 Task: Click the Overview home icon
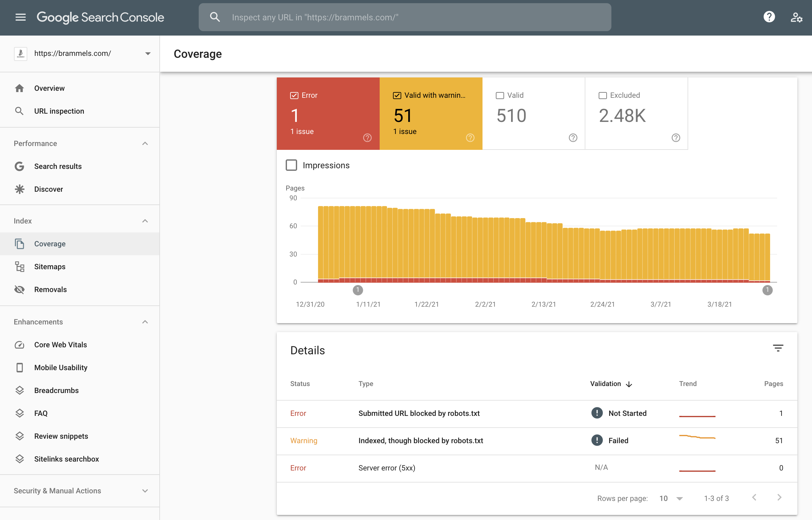[20, 88]
